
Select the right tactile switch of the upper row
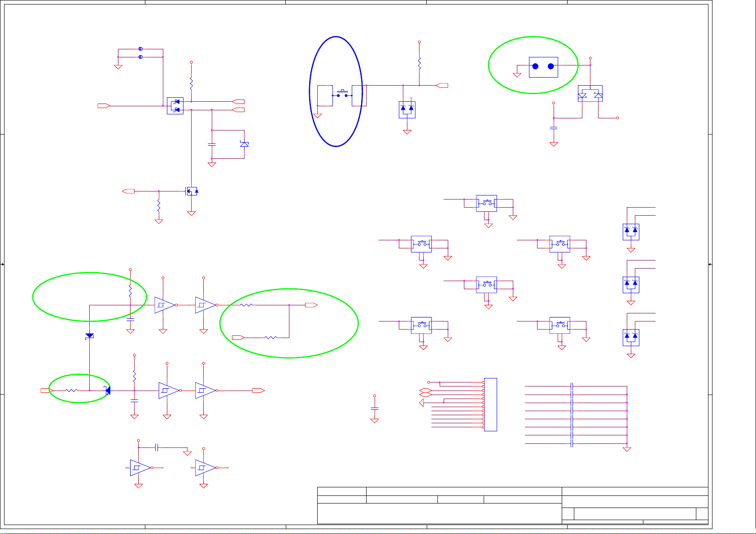click(x=560, y=244)
